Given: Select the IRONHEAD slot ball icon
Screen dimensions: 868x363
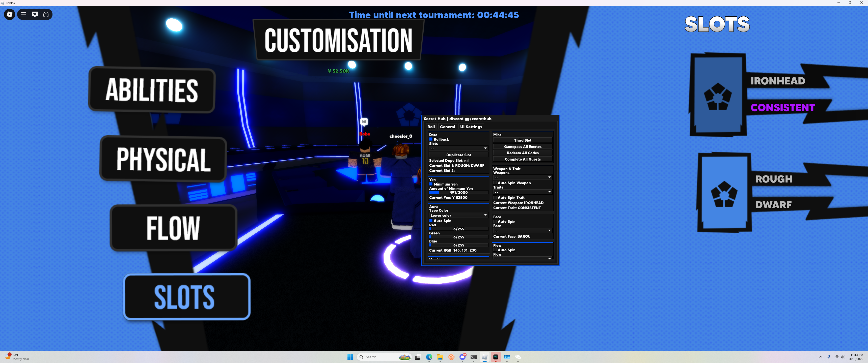Looking at the screenshot, I should click(718, 96).
